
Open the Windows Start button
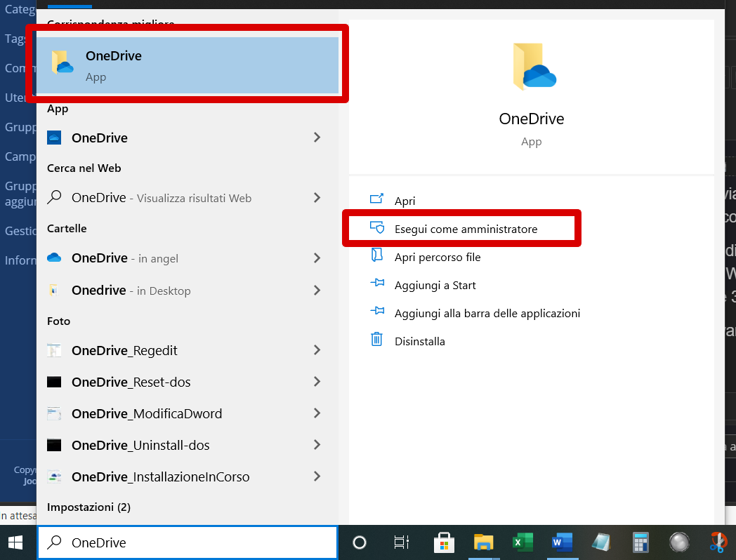coord(15,542)
